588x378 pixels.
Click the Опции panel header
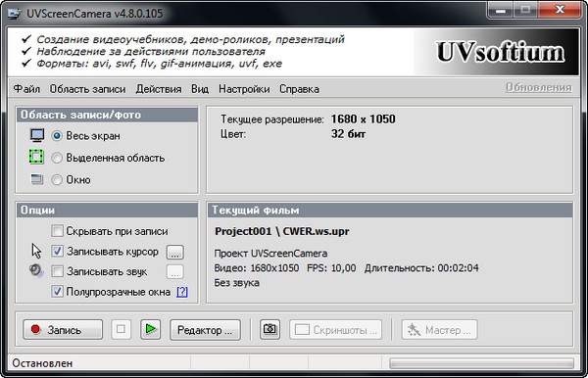coord(107,211)
